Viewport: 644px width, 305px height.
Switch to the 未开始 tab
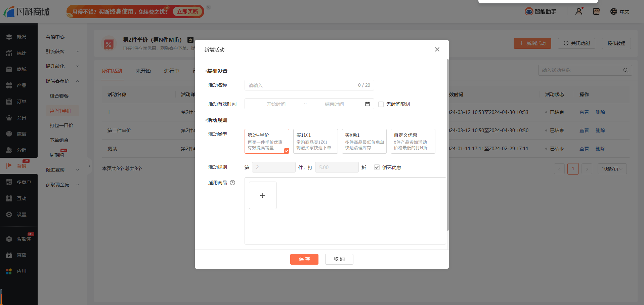pyautogui.click(x=143, y=71)
